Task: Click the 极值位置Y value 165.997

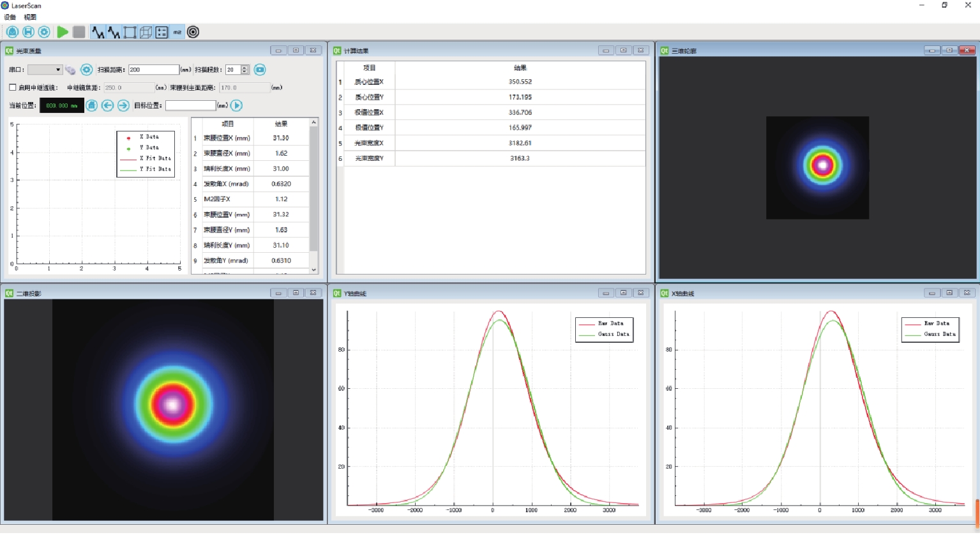Action: click(x=520, y=128)
